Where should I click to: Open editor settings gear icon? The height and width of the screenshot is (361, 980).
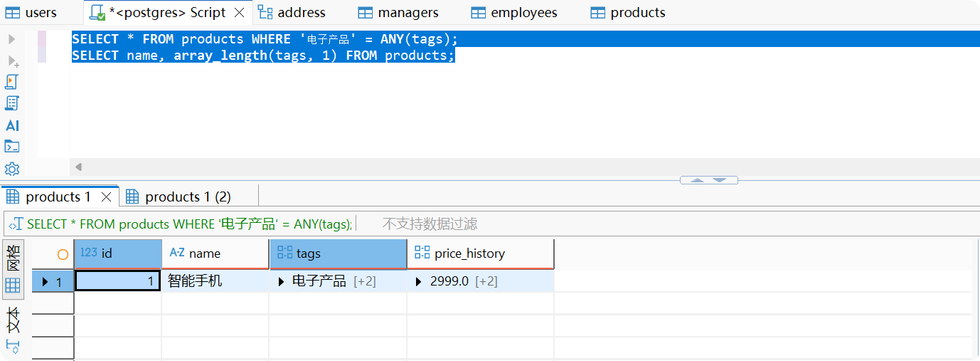pos(11,169)
